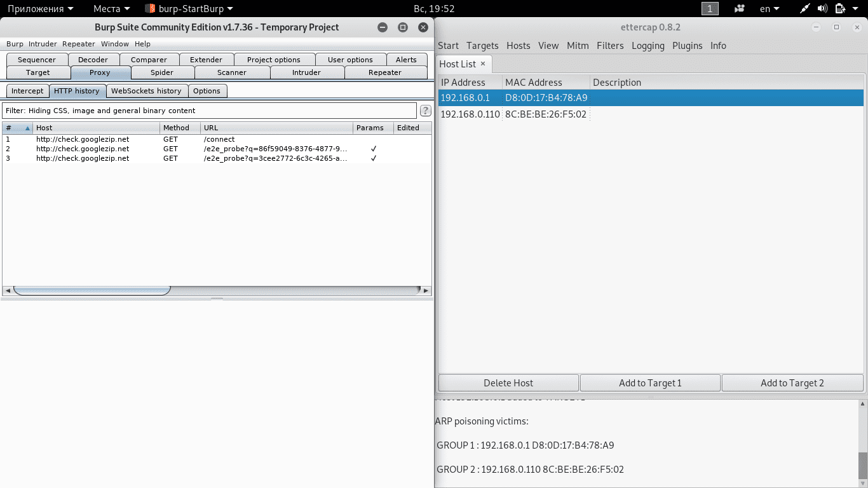The image size is (868, 488).
Task: Open the workspace indicator in top panel
Action: click(x=710, y=9)
